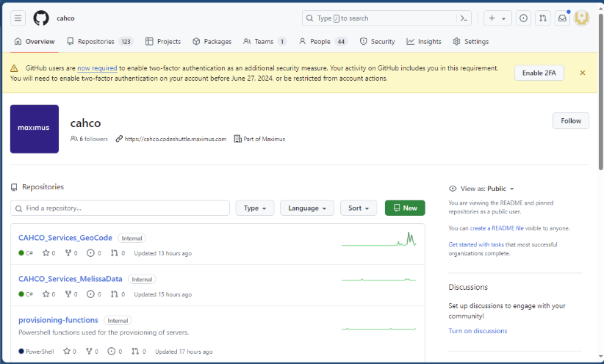
Task: Expand the Create new plus dropdown
Action: [x=497, y=18]
